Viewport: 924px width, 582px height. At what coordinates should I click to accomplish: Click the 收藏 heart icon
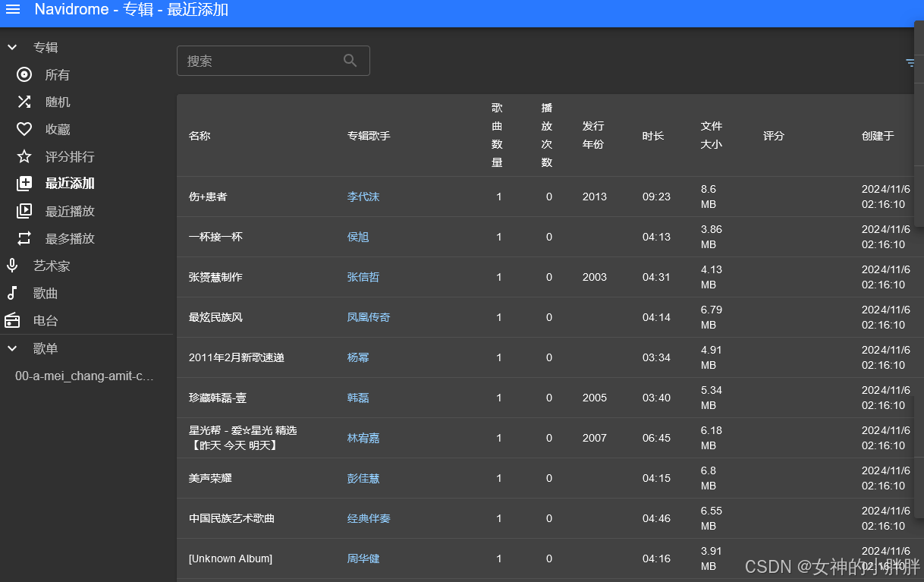[24, 129]
